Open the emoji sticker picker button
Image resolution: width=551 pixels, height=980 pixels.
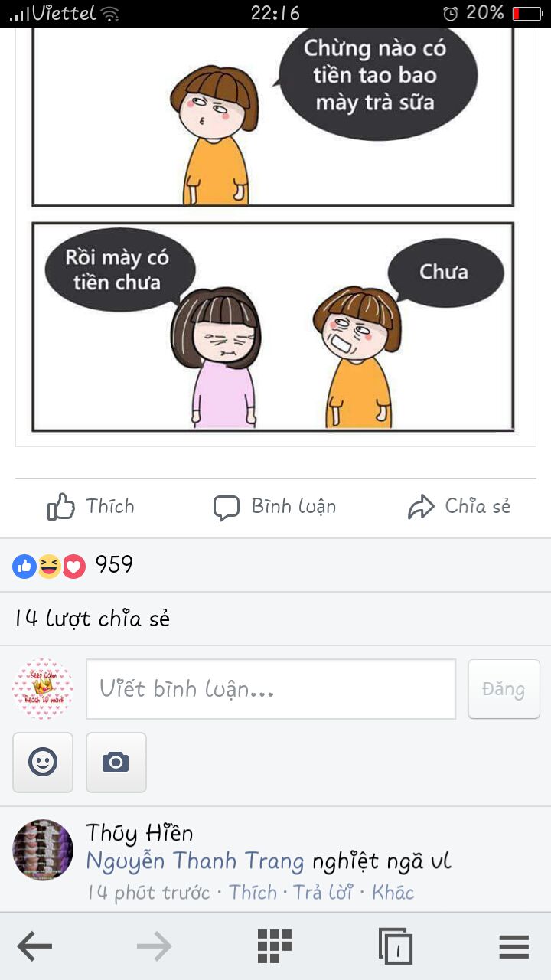tap(43, 762)
